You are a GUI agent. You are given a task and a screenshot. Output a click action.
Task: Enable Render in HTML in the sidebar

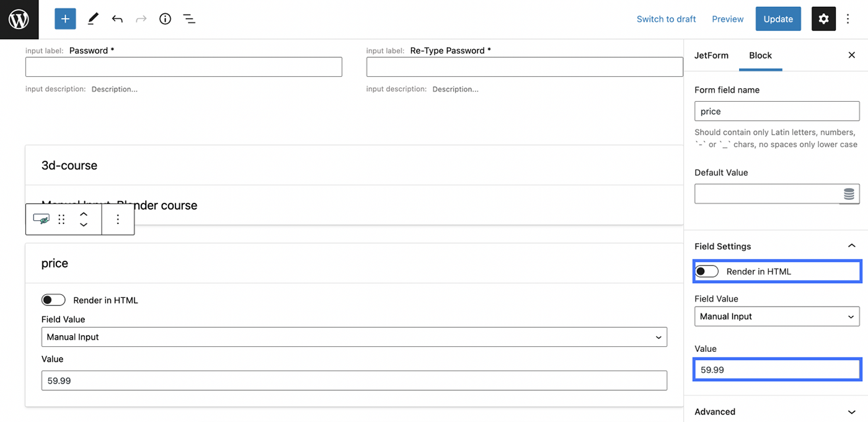tap(706, 271)
